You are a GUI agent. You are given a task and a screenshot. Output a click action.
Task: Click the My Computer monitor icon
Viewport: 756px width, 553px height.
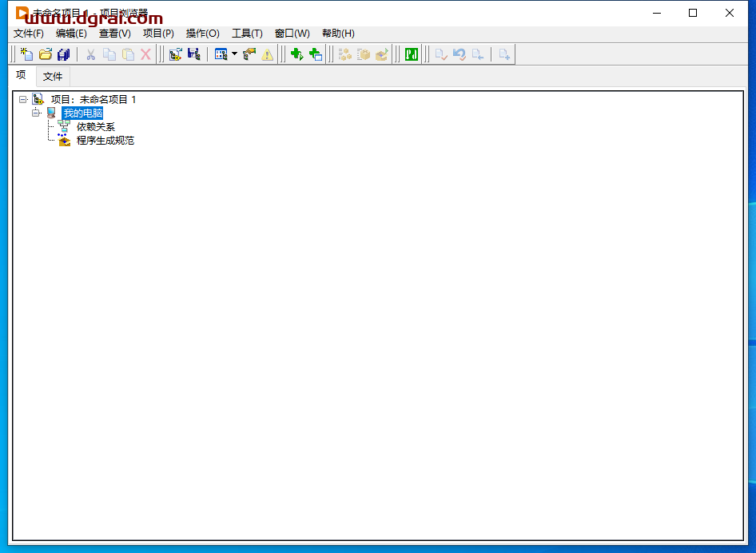point(52,113)
